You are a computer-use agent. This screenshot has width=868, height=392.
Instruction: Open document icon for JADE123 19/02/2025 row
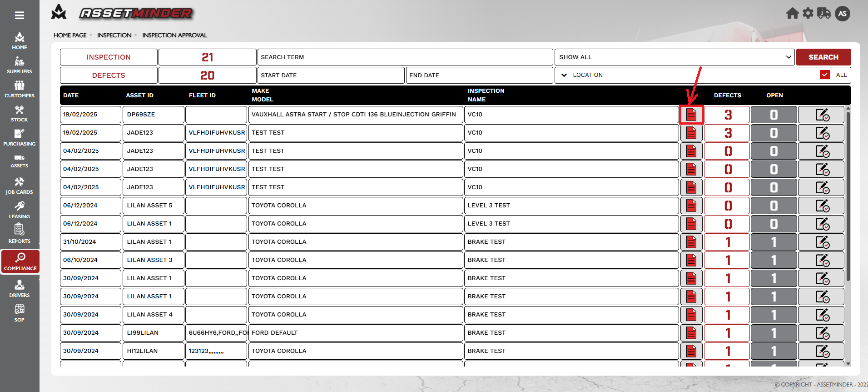click(x=691, y=133)
